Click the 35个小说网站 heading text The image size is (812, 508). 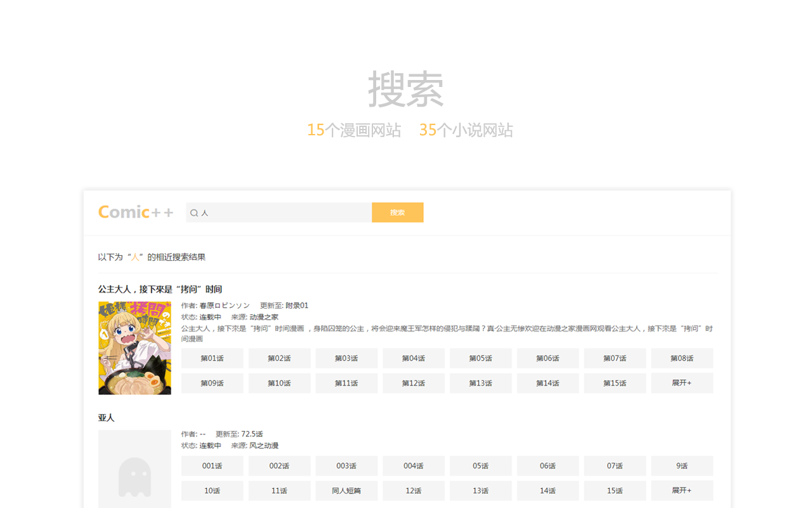466,130
